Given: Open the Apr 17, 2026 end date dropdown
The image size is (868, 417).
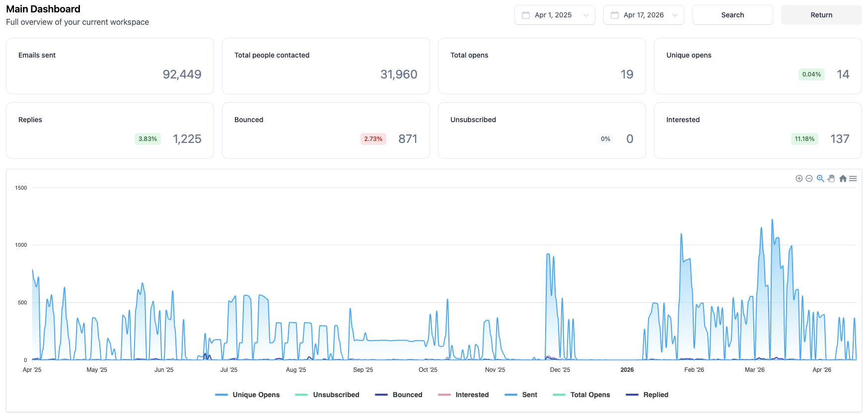Looking at the screenshot, I should tap(644, 15).
